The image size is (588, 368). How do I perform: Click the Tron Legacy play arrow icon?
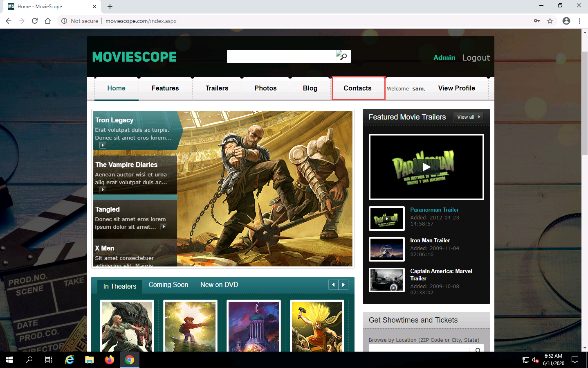103,145
